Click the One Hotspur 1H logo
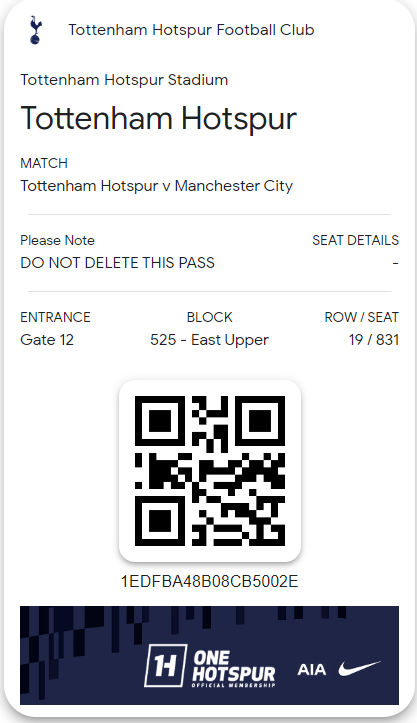 166,665
